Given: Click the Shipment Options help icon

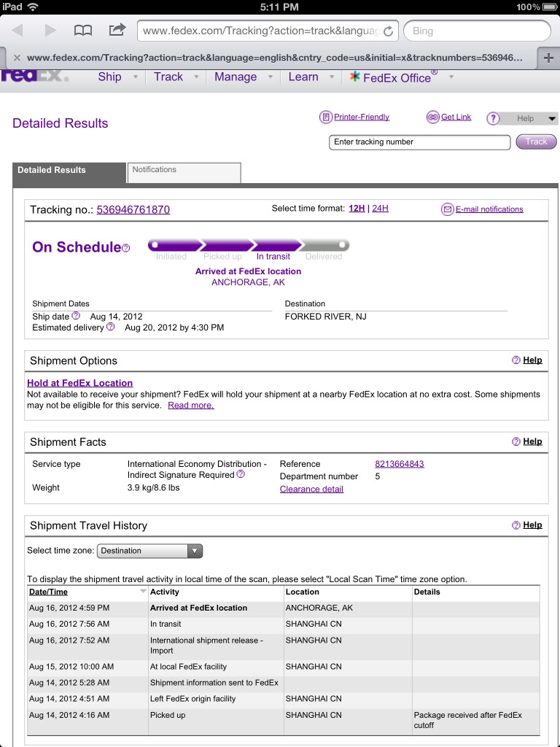Looking at the screenshot, I should click(516, 360).
